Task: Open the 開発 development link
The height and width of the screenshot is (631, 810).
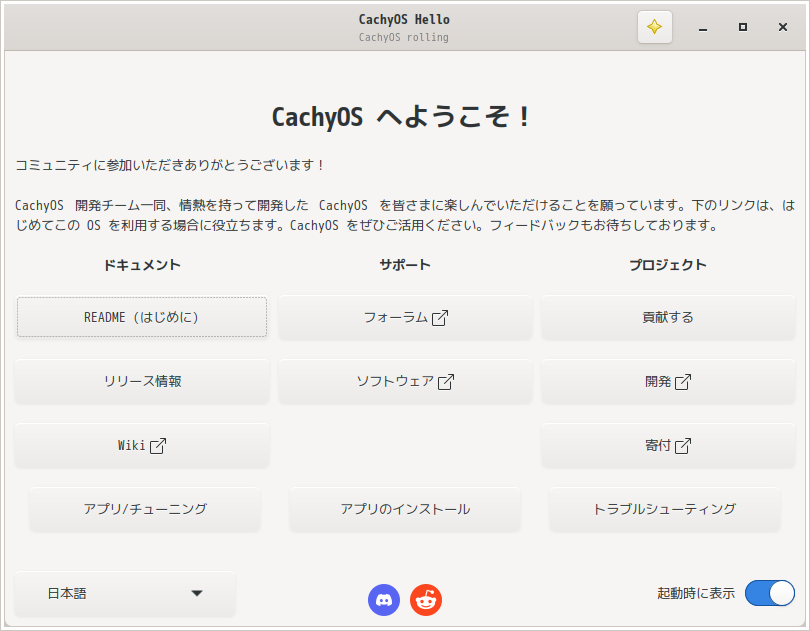Action: point(668,381)
